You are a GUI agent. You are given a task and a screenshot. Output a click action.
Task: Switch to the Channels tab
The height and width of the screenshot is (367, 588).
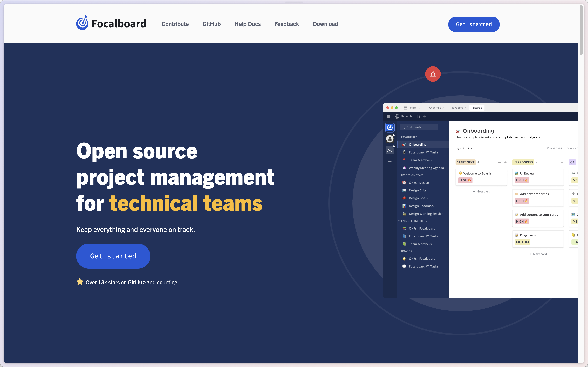click(435, 108)
